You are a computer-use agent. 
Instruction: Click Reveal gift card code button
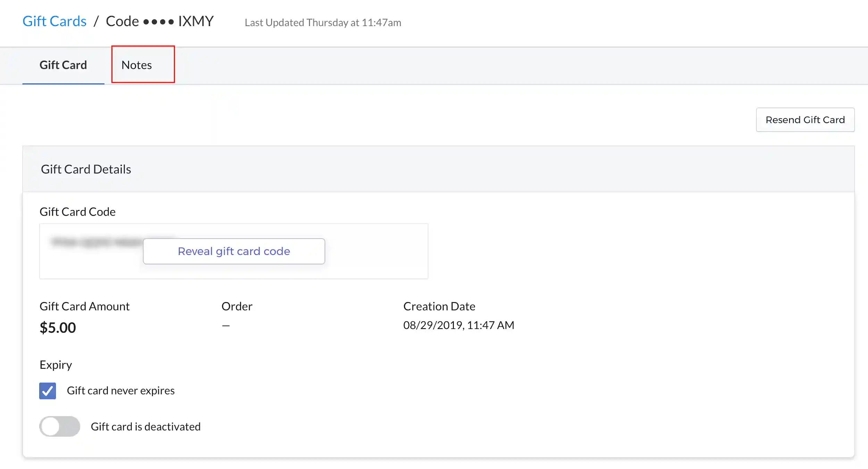coord(234,251)
